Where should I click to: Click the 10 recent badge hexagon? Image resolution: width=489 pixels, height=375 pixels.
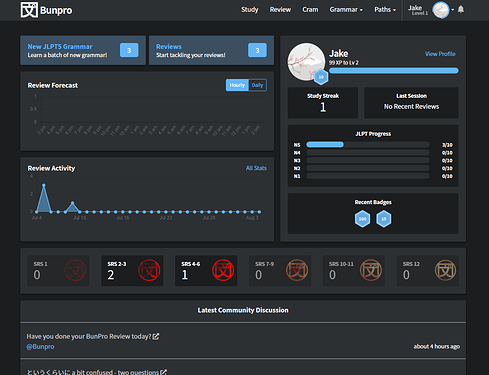point(384,219)
